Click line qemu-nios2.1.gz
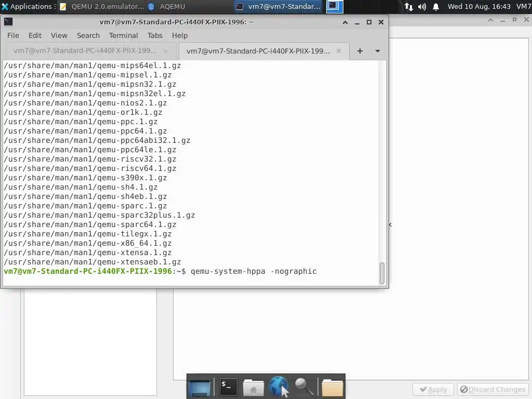Screen dimensions: 532x399 (85, 103)
